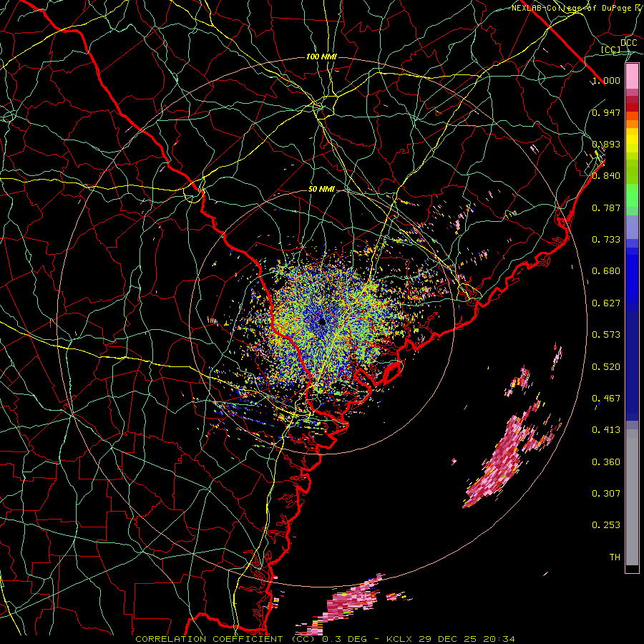The image size is (644, 644).
Task: Click the 0.360 legend value
Action: coord(606,462)
